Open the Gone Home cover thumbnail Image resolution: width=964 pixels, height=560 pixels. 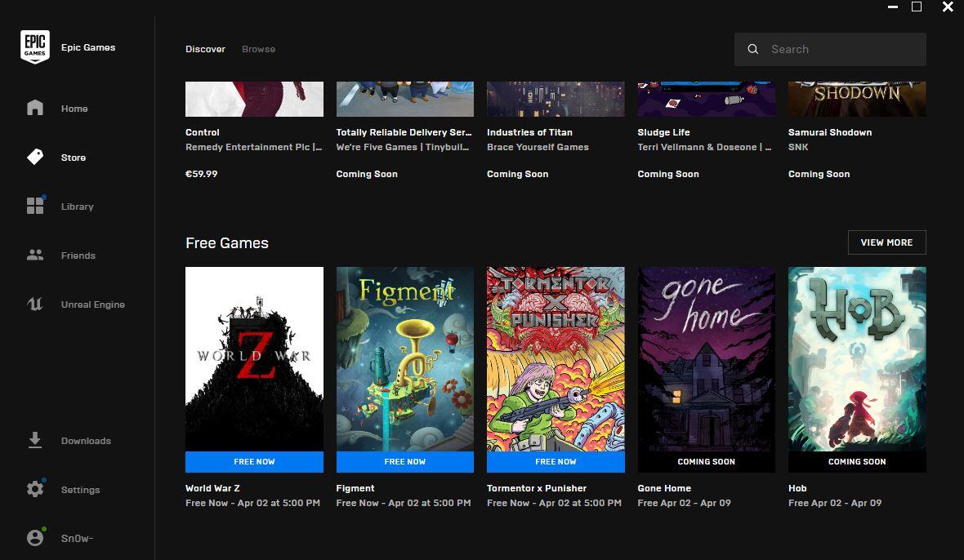tap(706, 359)
